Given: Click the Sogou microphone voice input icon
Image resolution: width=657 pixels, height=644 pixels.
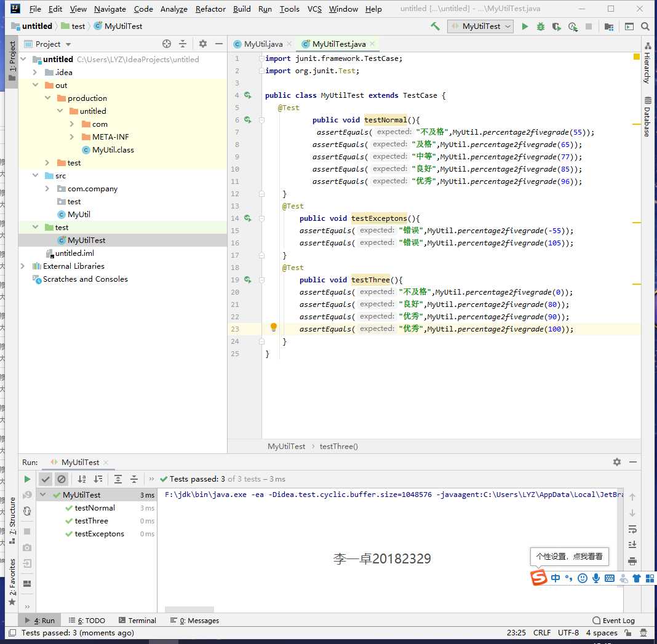Looking at the screenshot, I should click(x=596, y=578).
